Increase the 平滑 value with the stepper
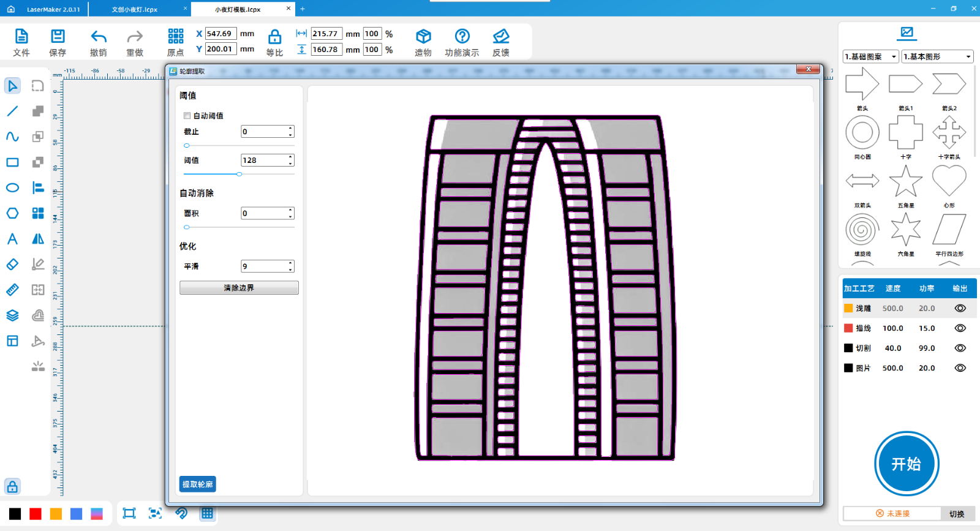Viewport: 980px width, 531px height. [x=290, y=263]
